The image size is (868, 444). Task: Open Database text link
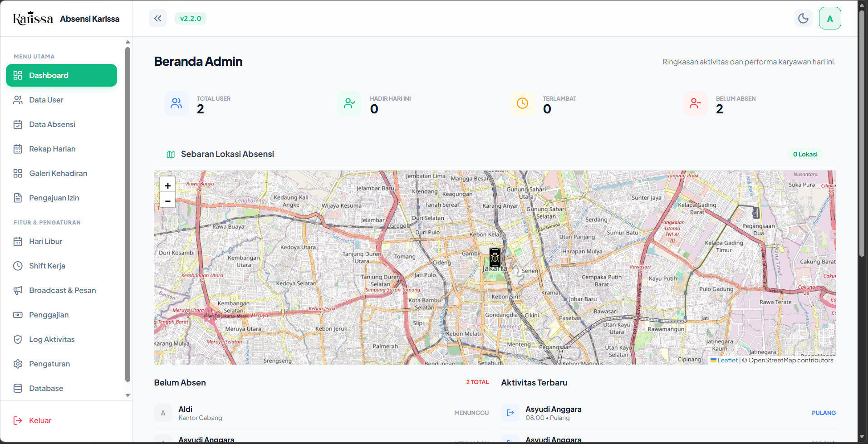pyautogui.click(x=46, y=388)
